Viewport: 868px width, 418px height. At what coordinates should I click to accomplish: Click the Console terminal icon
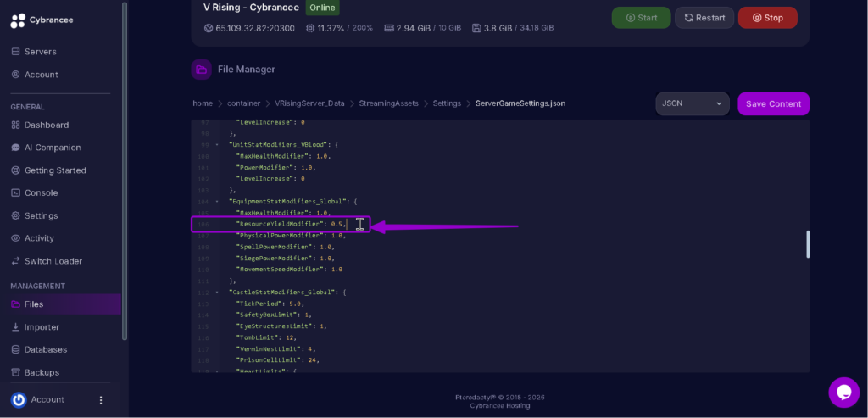(15, 192)
